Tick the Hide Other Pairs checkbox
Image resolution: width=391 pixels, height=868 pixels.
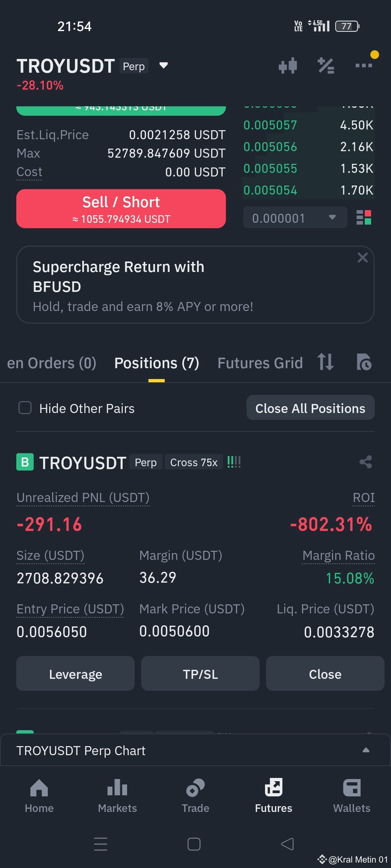coord(25,408)
